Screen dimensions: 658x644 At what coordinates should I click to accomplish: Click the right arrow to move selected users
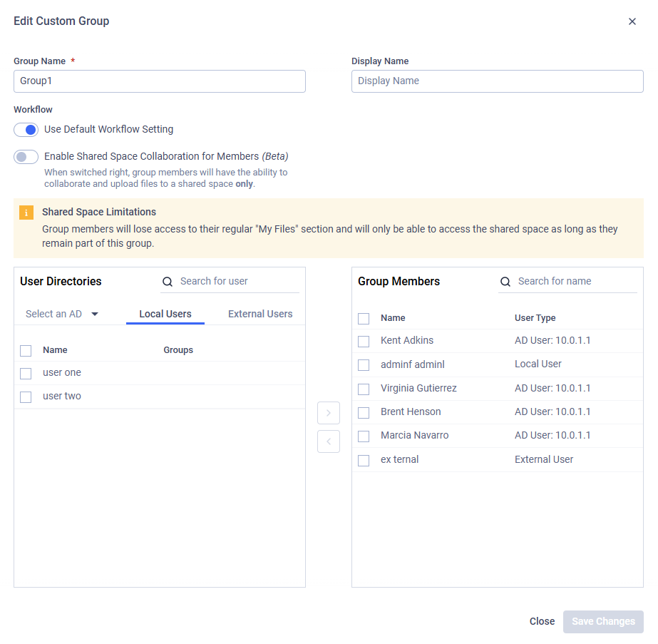coord(329,412)
